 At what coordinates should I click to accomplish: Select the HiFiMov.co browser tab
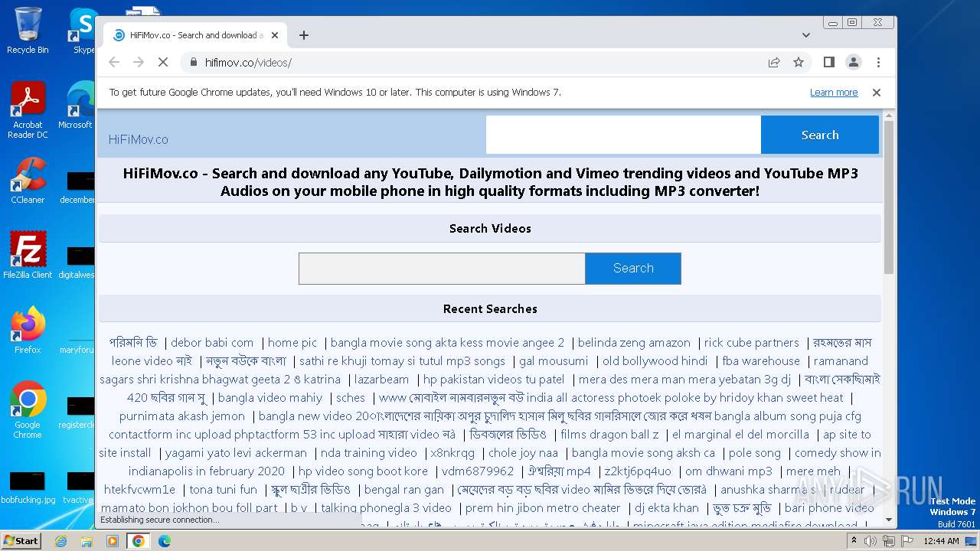195,35
